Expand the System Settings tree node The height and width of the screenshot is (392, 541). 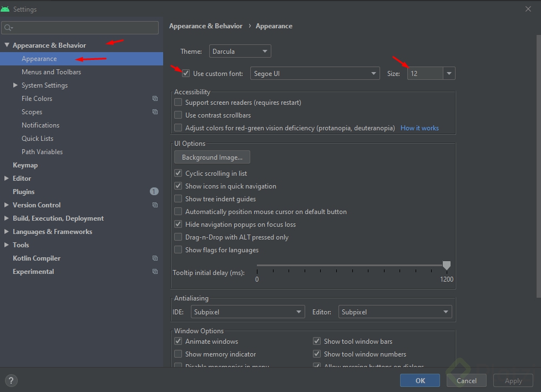coord(15,85)
